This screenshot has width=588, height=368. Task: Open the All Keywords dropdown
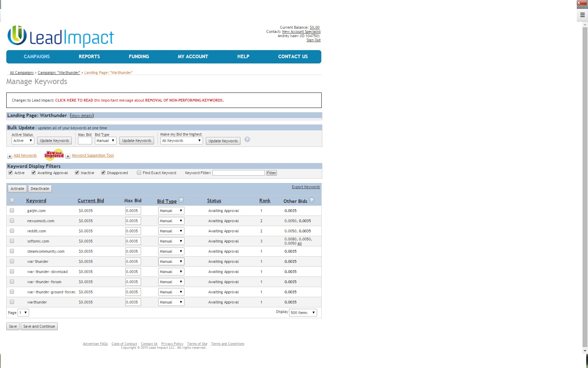181,141
